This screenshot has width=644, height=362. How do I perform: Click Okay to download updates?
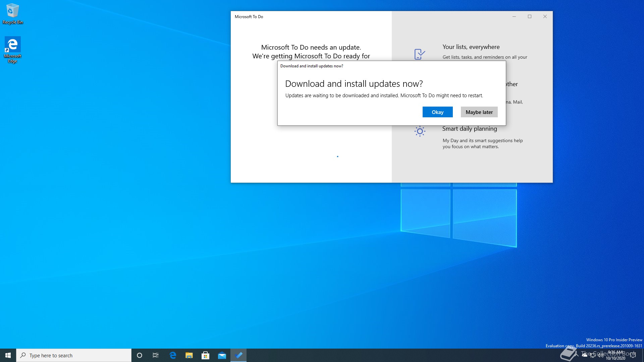[437, 112]
